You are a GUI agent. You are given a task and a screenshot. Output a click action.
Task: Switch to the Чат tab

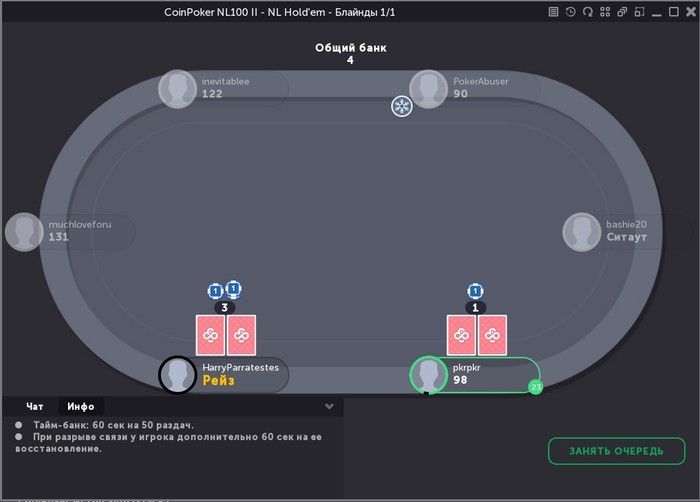(x=35, y=406)
